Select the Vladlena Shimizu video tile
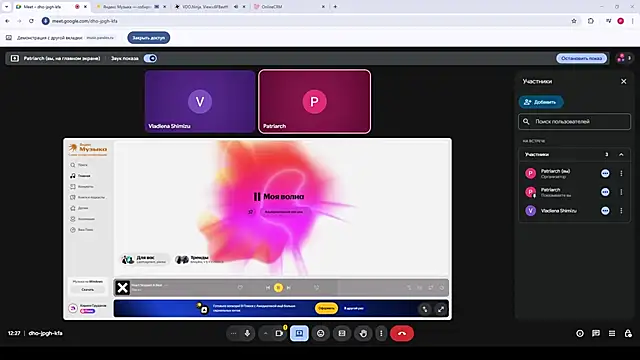The height and width of the screenshot is (360, 640). coord(200,101)
